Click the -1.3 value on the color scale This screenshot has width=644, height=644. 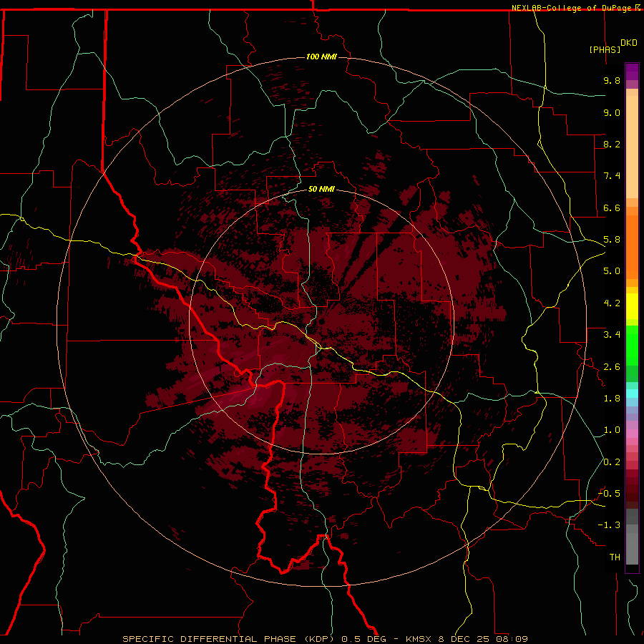(x=609, y=525)
